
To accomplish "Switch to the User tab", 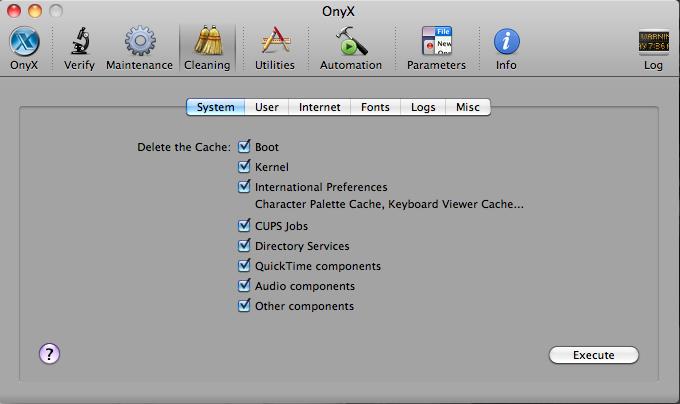I will 266,107.
